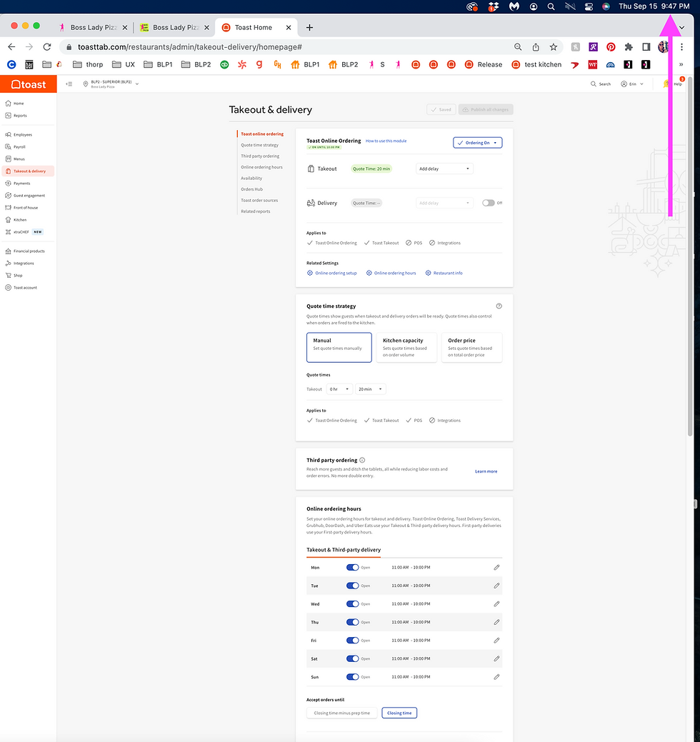Bookmark this page with the star icon
This screenshot has width=700, height=742.
tap(554, 47)
